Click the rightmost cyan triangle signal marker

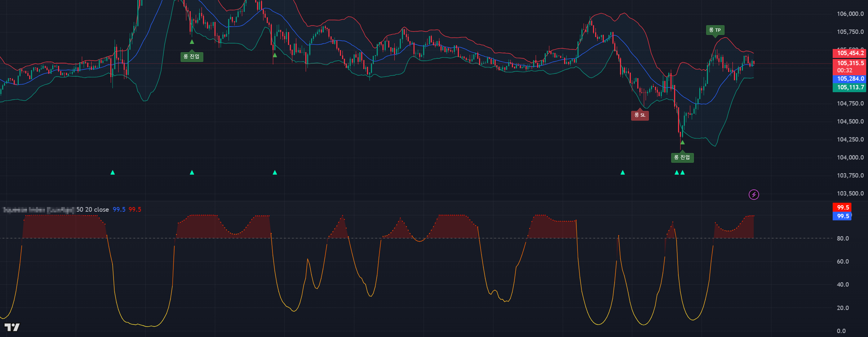(x=682, y=173)
